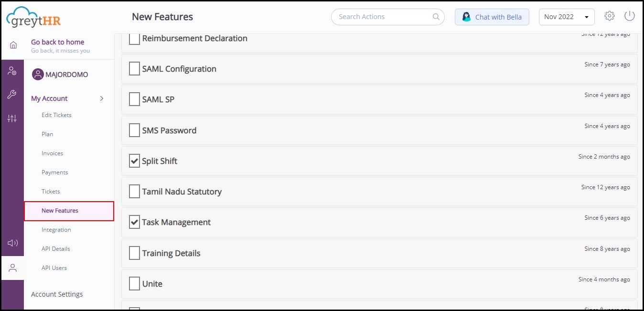Uncheck the Split Shift checkbox

(135, 161)
